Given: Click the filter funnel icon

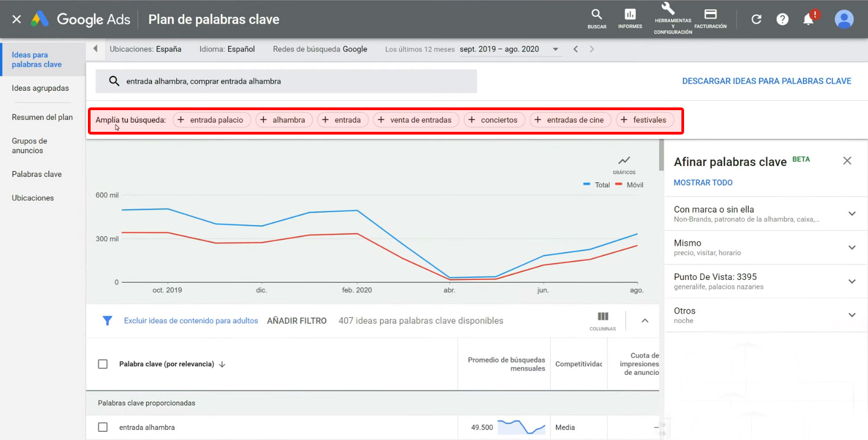Looking at the screenshot, I should 107,321.
